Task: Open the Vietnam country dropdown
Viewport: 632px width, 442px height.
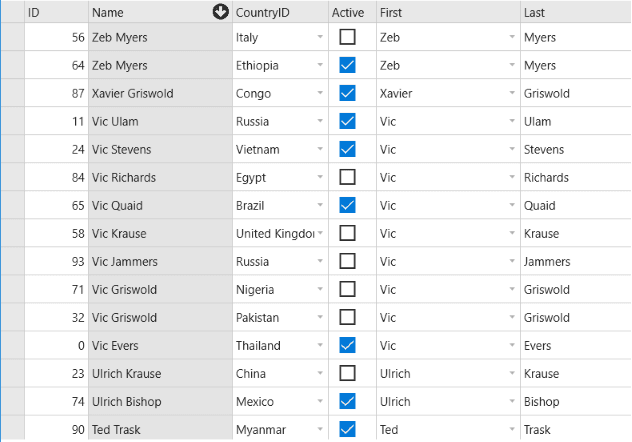Action: (320, 149)
